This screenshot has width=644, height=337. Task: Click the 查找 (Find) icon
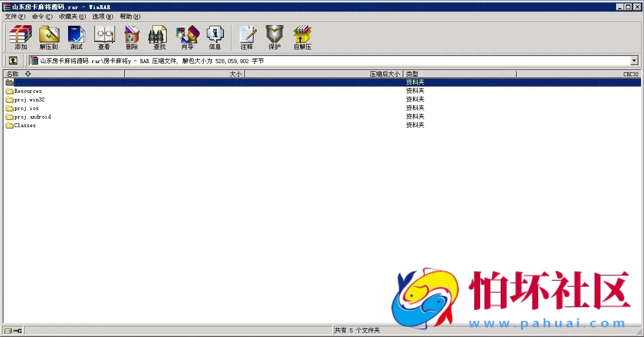coord(158,37)
